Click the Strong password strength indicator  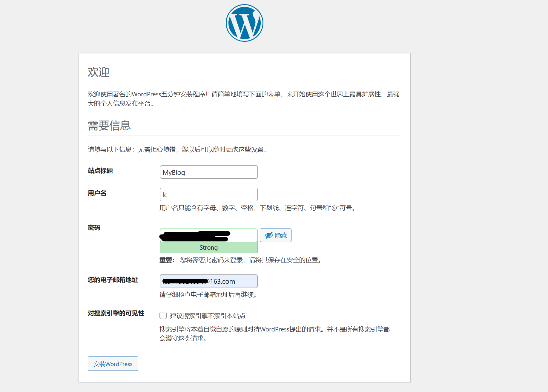(x=209, y=248)
